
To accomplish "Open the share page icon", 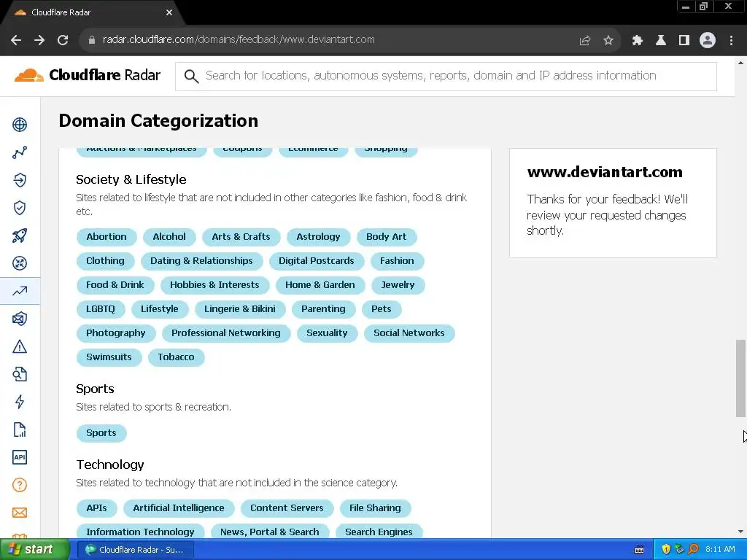I will (585, 41).
